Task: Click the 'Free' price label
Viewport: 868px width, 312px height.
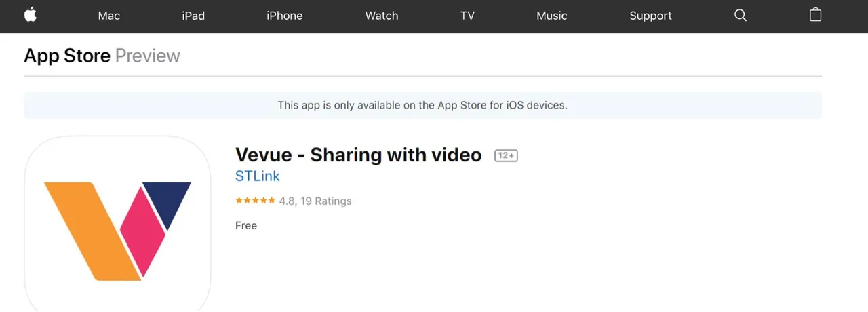Action: pos(246,226)
